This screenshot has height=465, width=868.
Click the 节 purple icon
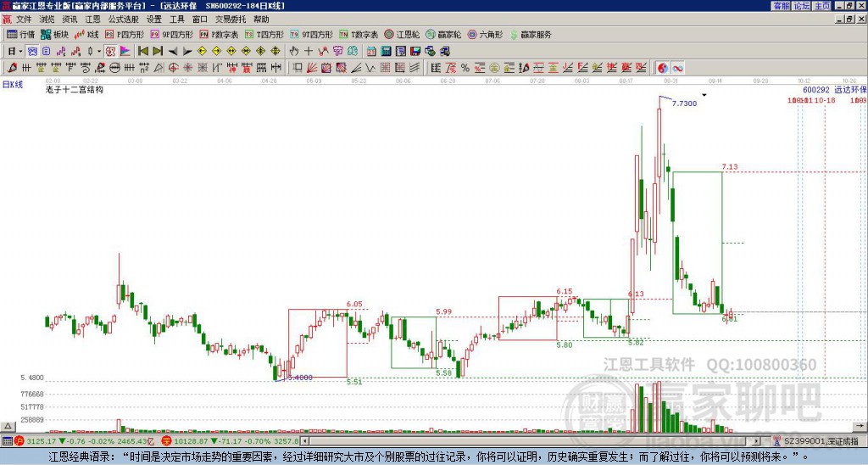click(x=337, y=51)
